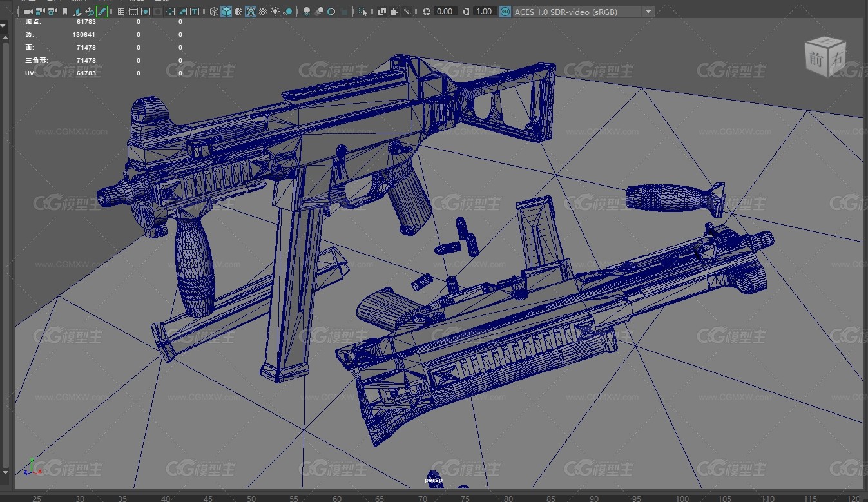The width and height of the screenshot is (868, 502).
Task: Click Use All Lights bulb icon
Action: [x=275, y=12]
